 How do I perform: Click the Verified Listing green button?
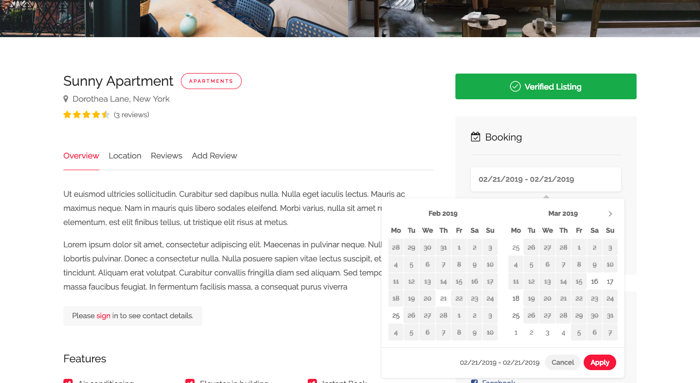tap(546, 87)
